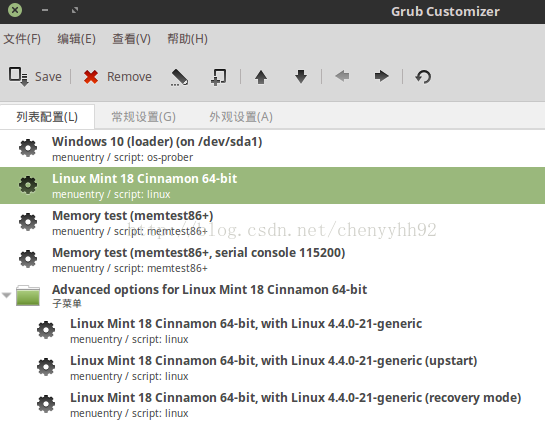Image resolution: width=545 pixels, height=438 pixels.
Task: Collapse the Advanced options submenu triangle
Action: pyautogui.click(x=6, y=295)
